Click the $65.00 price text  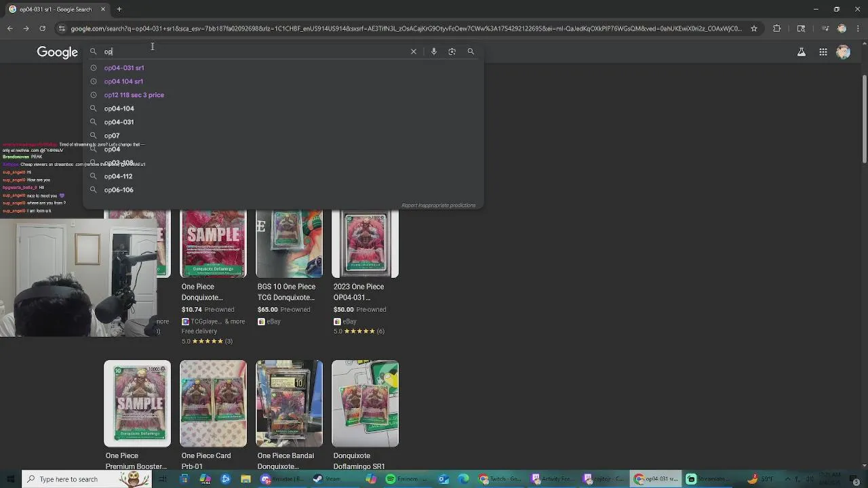tap(267, 310)
